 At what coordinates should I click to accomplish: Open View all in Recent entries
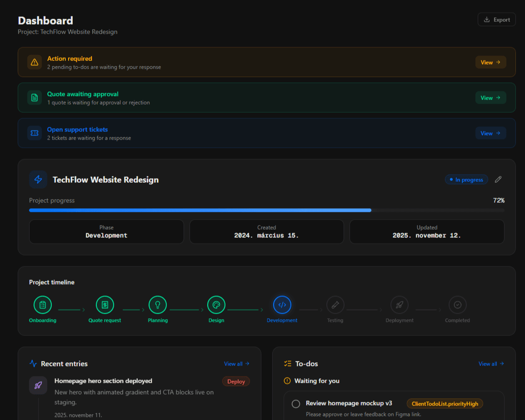click(x=237, y=364)
